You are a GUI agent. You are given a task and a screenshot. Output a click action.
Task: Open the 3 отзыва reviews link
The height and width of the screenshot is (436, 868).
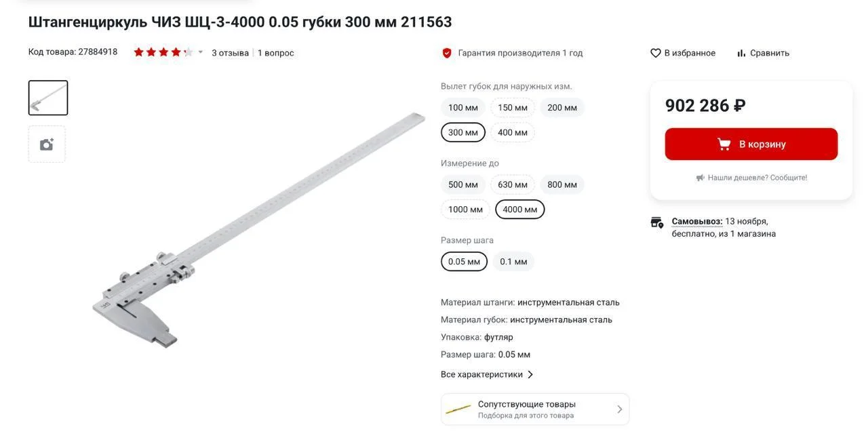(x=230, y=53)
